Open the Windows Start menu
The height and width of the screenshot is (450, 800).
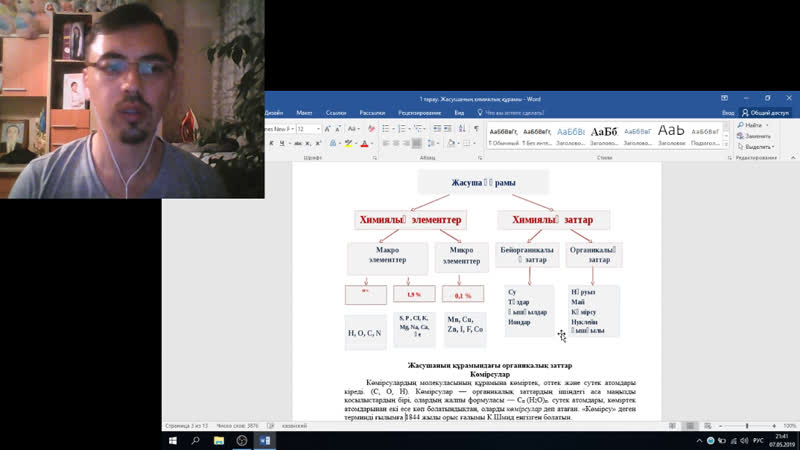pyautogui.click(x=172, y=440)
